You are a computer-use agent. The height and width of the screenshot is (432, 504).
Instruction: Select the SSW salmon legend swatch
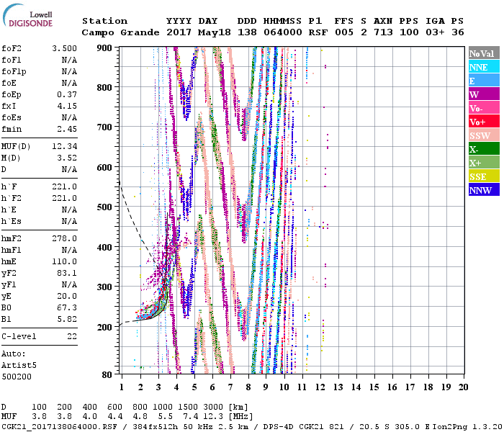tap(484, 135)
